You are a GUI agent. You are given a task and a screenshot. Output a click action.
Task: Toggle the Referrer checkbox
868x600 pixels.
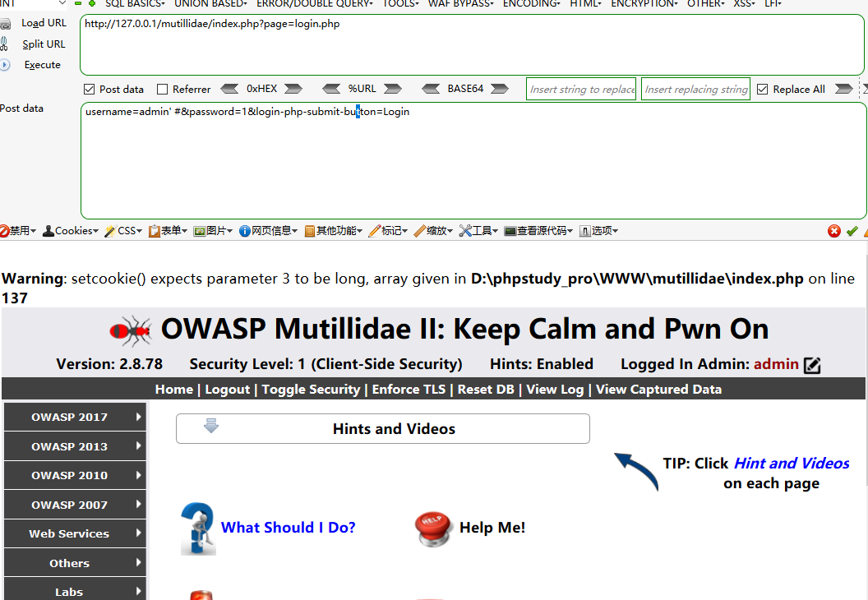162,89
